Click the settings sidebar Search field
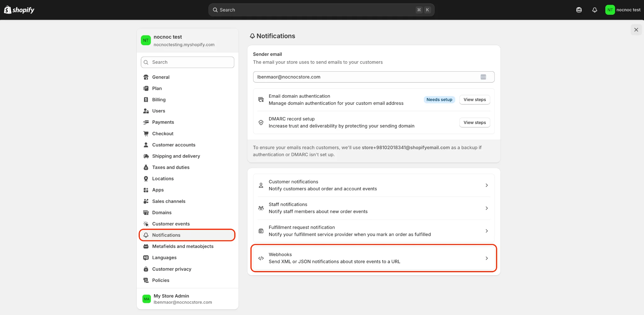The image size is (644, 315). [x=187, y=62]
